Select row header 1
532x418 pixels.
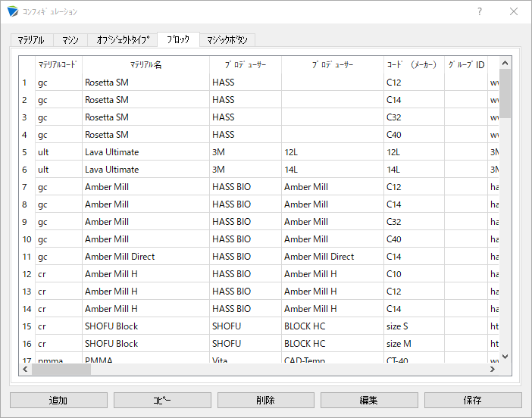pyautogui.click(x=27, y=83)
